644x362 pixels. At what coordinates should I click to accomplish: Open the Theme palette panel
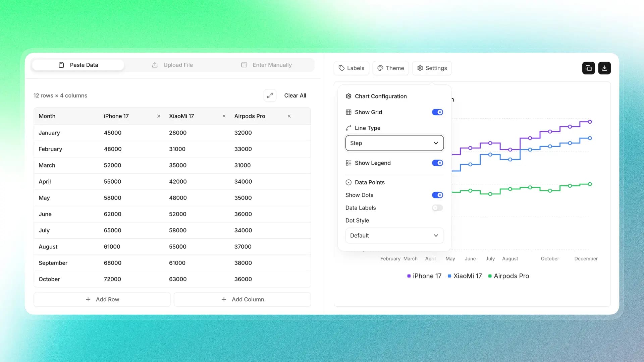[390, 68]
